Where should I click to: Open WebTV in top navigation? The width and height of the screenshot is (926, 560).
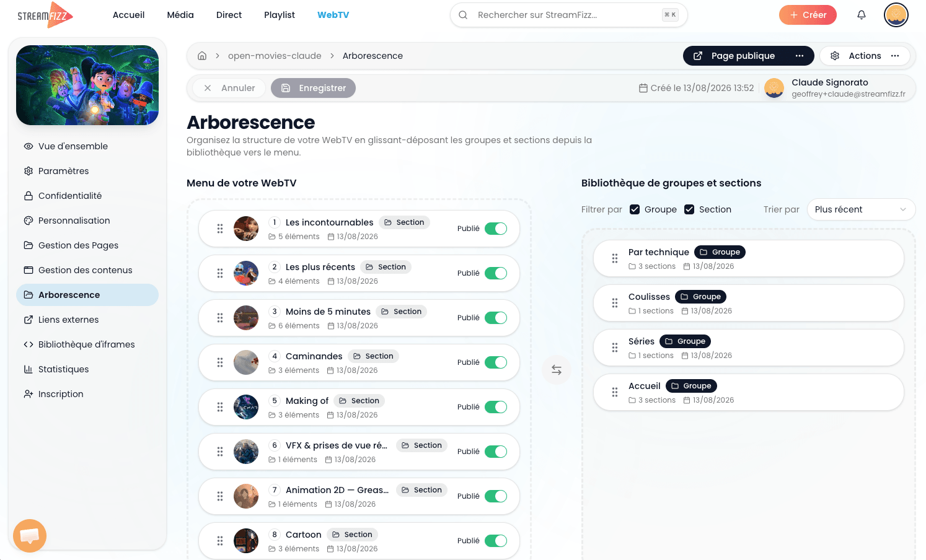tap(333, 15)
